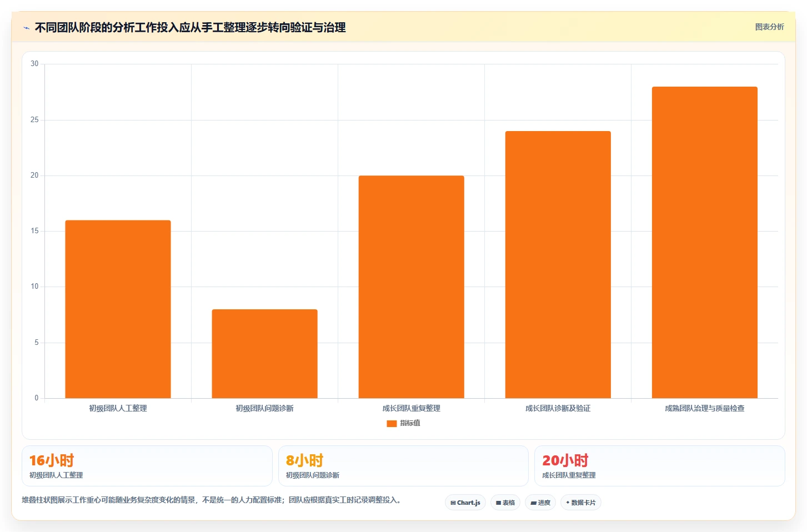This screenshot has width=807, height=532.
Task: Toggle the 指标值 legend color swatch
Action: (x=392, y=423)
